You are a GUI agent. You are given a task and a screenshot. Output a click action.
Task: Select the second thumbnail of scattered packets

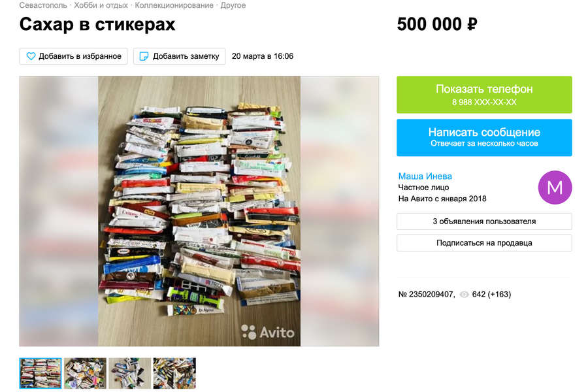tap(85, 373)
